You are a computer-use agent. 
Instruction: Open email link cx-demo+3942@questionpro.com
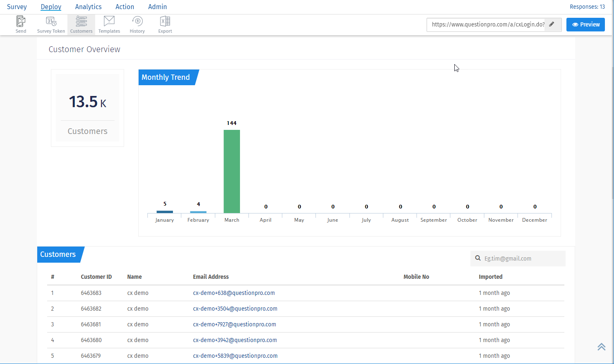click(x=235, y=340)
